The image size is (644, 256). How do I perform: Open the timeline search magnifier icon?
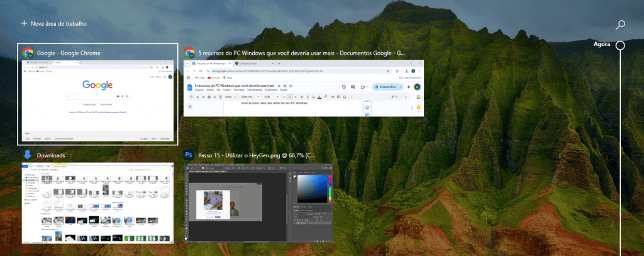(620, 25)
